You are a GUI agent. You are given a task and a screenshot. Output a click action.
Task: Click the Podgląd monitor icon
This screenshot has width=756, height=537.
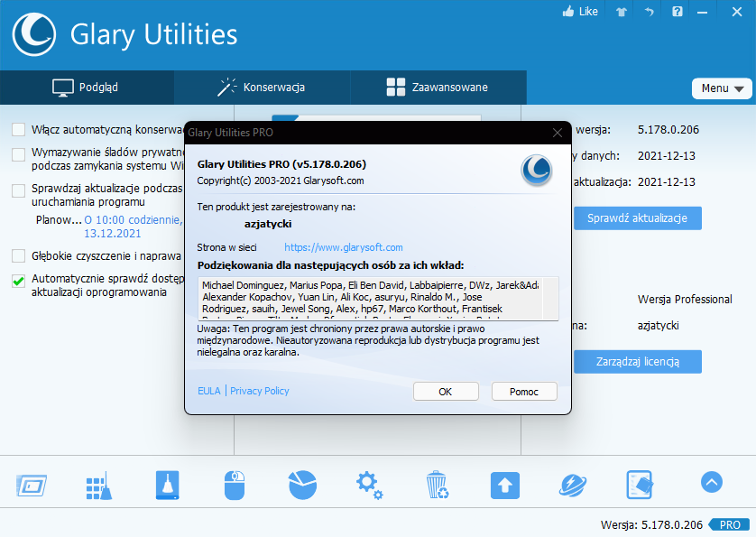pyautogui.click(x=62, y=88)
